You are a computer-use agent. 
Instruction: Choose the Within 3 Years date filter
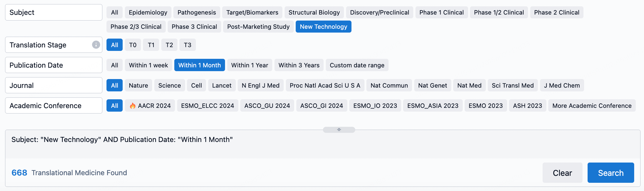click(x=299, y=65)
